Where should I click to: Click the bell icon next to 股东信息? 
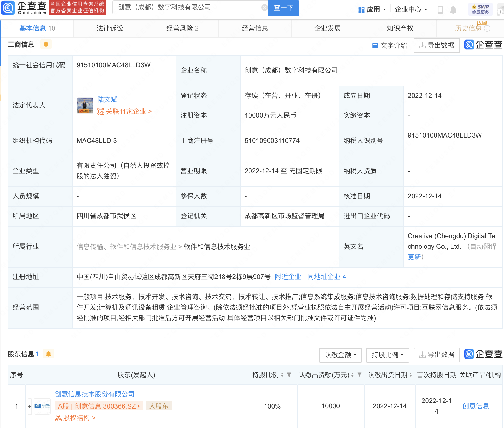pos(49,354)
